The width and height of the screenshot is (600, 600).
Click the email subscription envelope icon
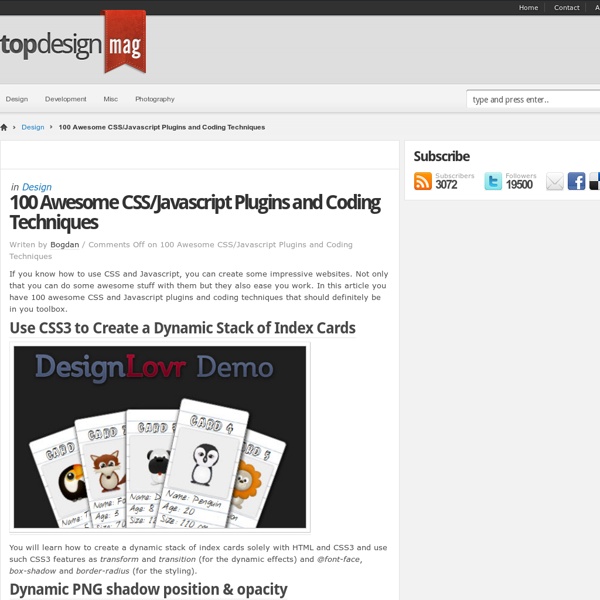coord(554,181)
